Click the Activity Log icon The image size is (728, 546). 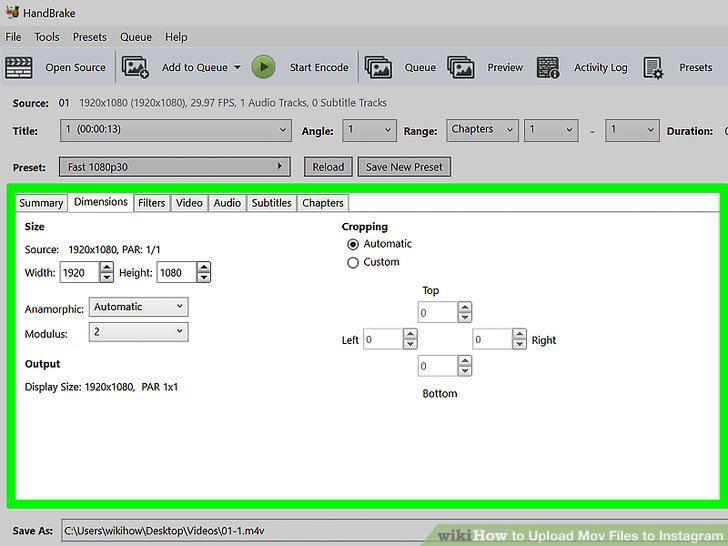[x=548, y=67]
